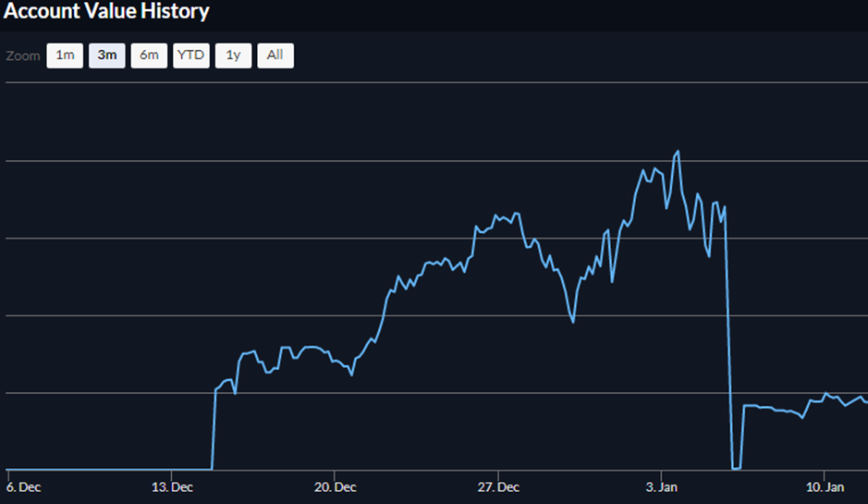Select the 3m zoom range button
868x504 pixels.
[107, 55]
